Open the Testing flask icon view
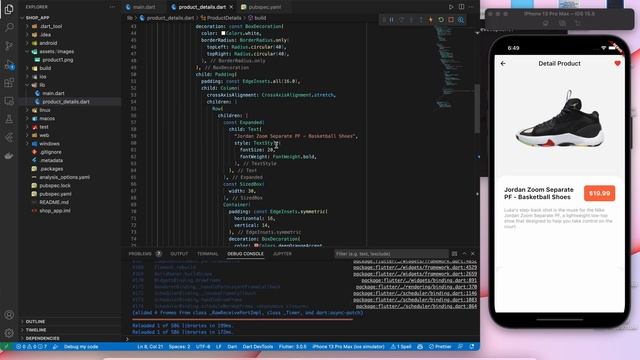640x360 pixels. [x=9, y=119]
